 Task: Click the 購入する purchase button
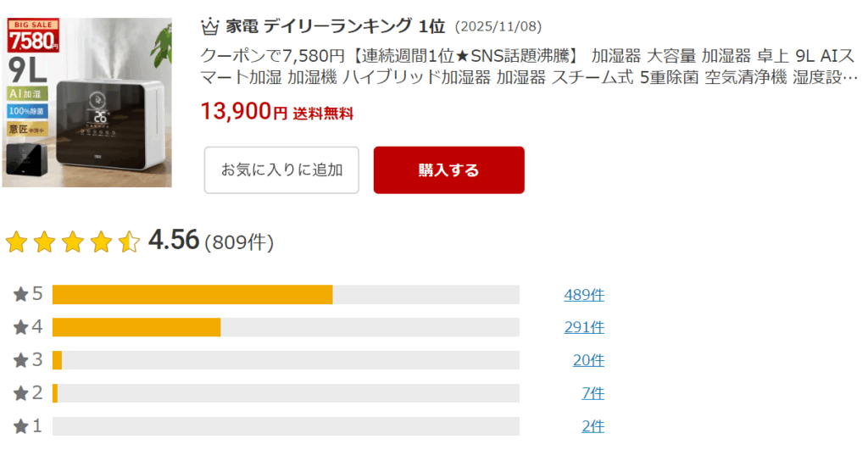click(448, 170)
